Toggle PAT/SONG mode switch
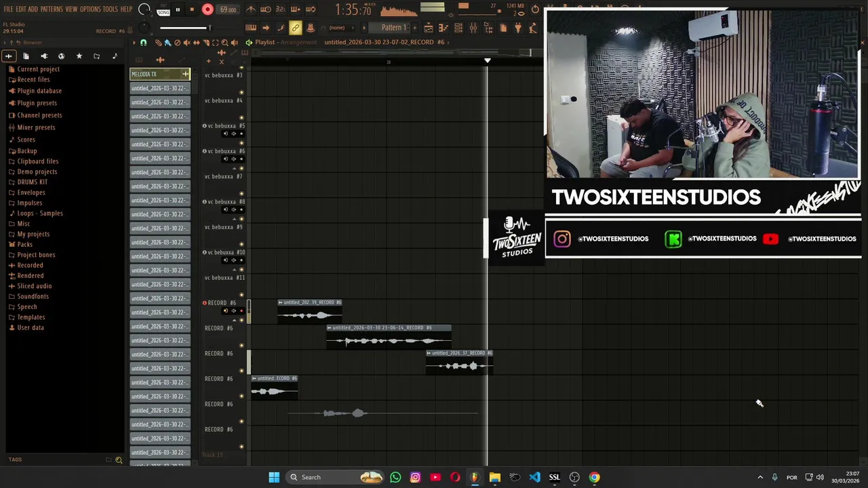868x488 pixels. [163, 9]
